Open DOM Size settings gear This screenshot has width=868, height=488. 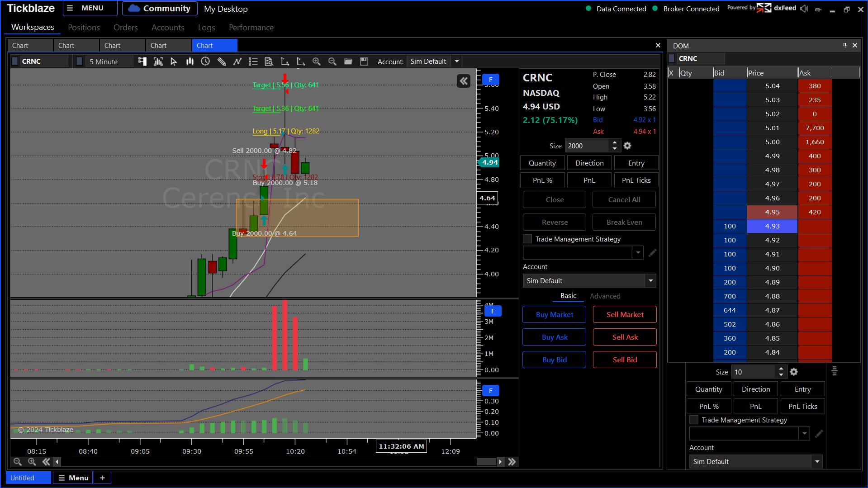pyautogui.click(x=794, y=372)
